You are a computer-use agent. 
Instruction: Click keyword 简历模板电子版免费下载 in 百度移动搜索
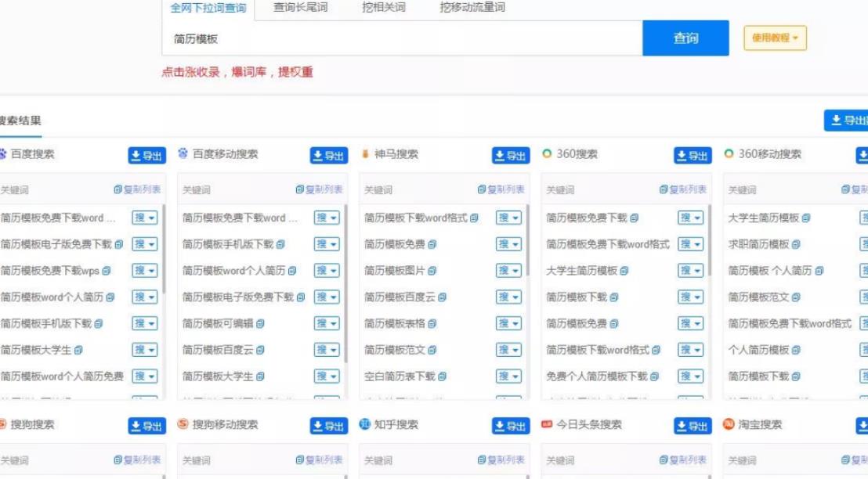238,297
